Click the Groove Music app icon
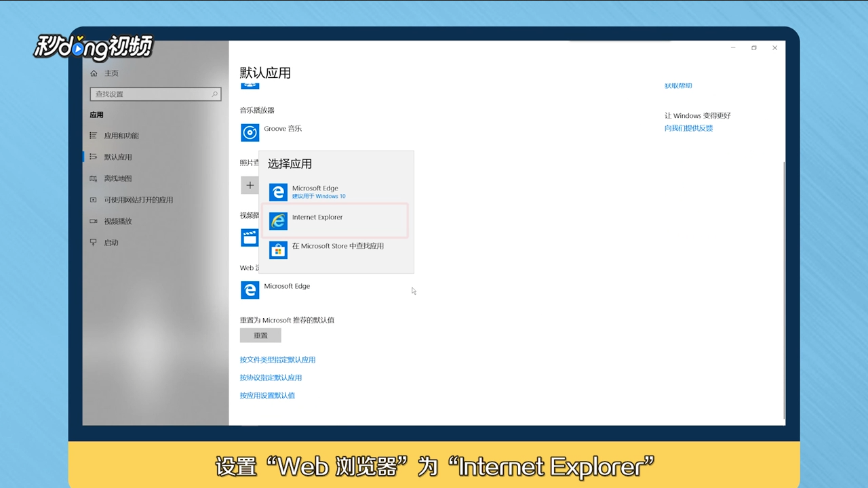The height and width of the screenshot is (488, 868). click(250, 132)
